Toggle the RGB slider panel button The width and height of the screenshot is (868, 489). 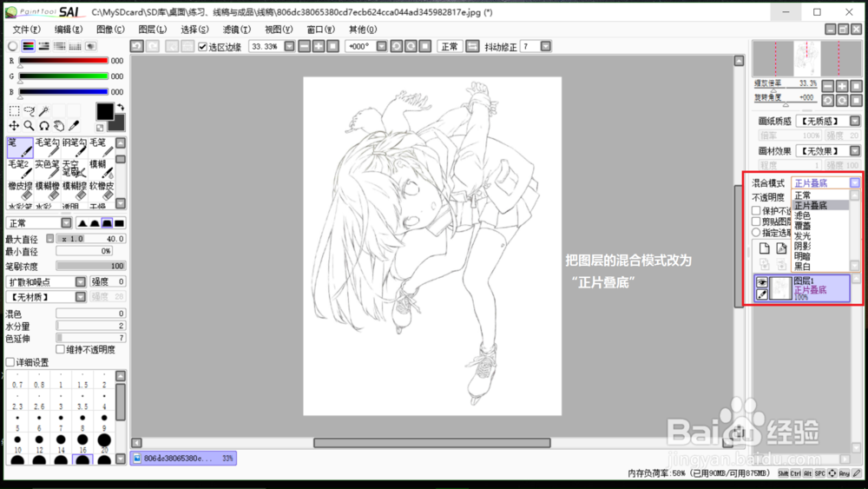(29, 47)
